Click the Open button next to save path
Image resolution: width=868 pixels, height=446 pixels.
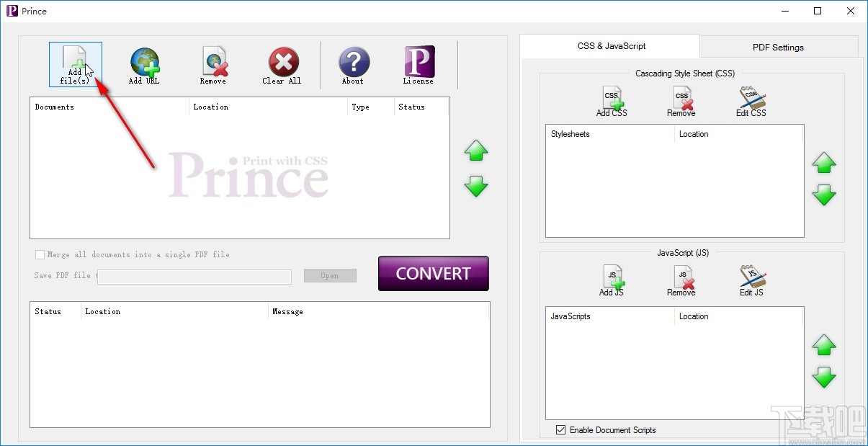click(x=330, y=276)
